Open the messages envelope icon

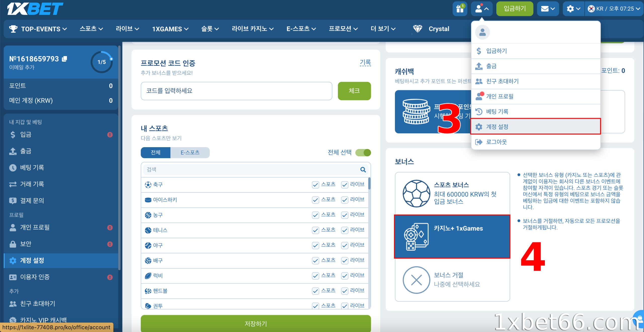coord(545,9)
